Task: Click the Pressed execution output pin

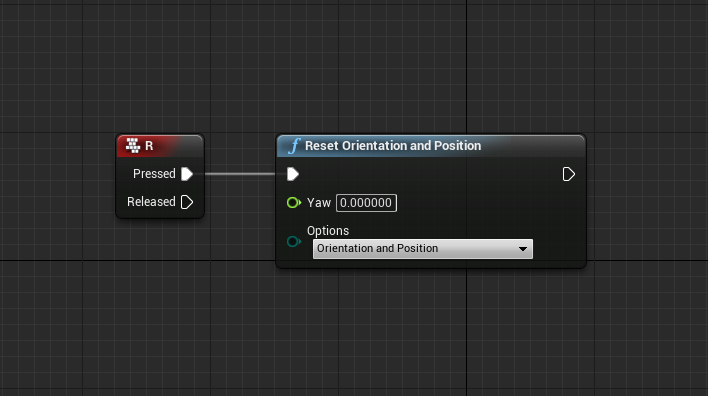Action: coord(187,174)
